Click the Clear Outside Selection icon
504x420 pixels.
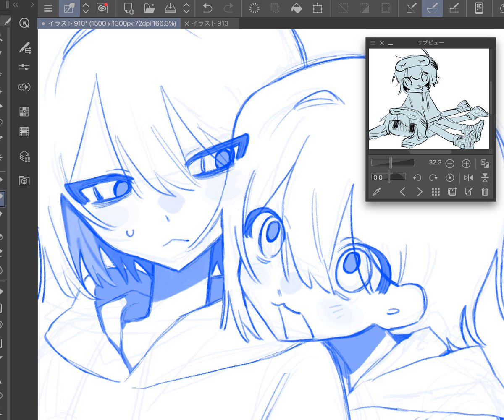click(x=275, y=8)
